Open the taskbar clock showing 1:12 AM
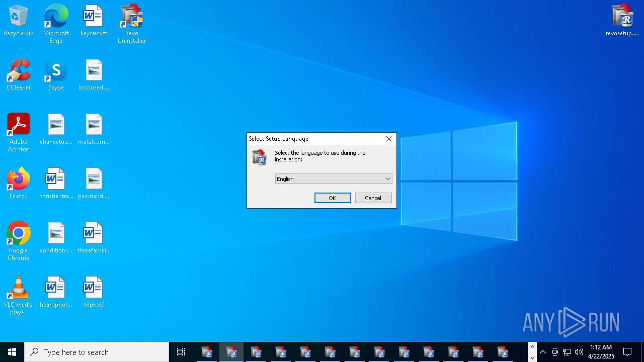 tap(601, 352)
